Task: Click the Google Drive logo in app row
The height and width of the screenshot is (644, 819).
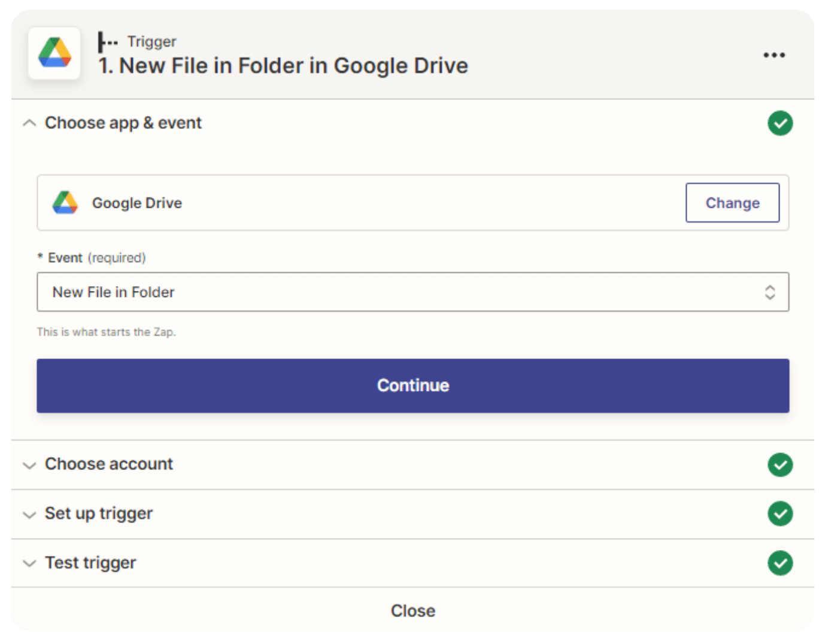Action: pyautogui.click(x=65, y=203)
